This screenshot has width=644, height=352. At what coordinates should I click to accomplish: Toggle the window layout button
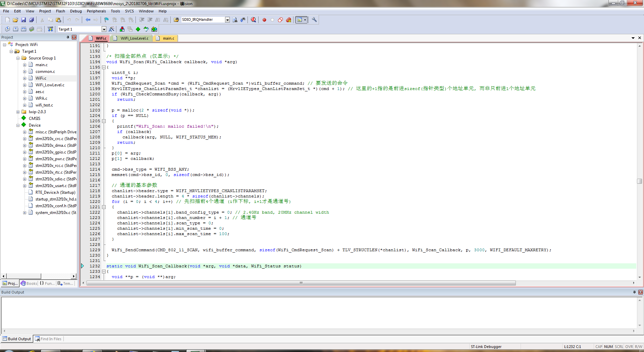pyautogui.click(x=300, y=20)
